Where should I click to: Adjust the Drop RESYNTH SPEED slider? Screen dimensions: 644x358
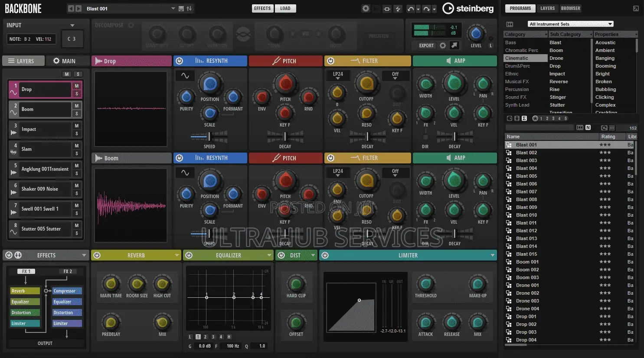click(x=209, y=137)
